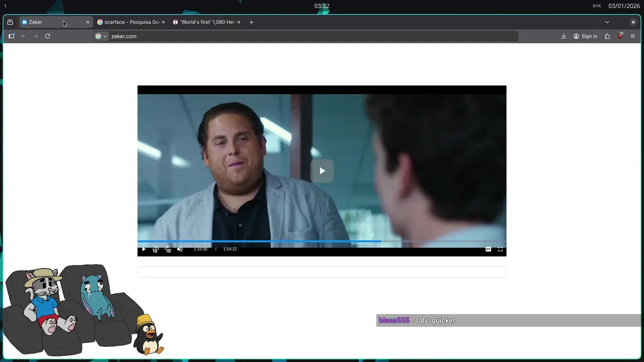Mute the video volume speaker icon
The width and height of the screenshot is (644, 362).
(180, 249)
